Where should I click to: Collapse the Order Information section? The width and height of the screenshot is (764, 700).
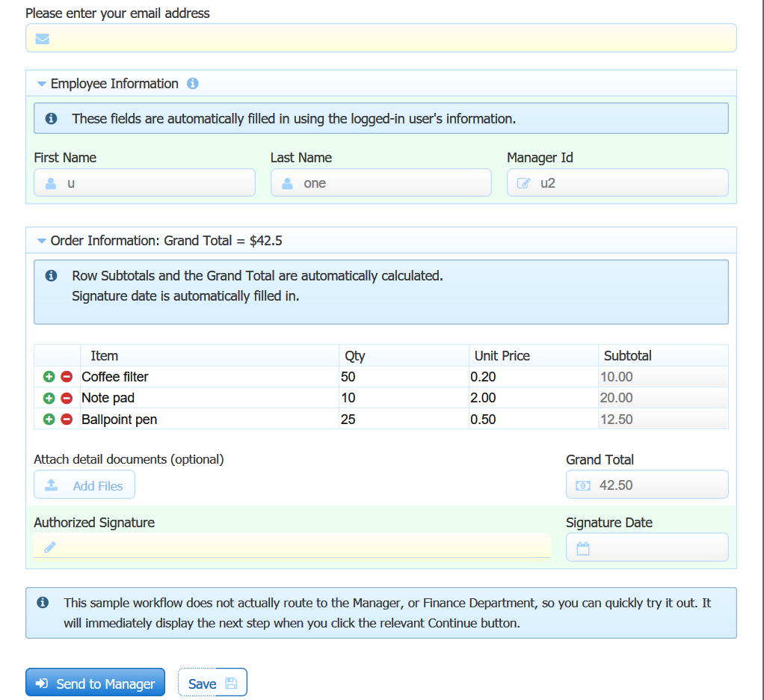click(x=42, y=241)
